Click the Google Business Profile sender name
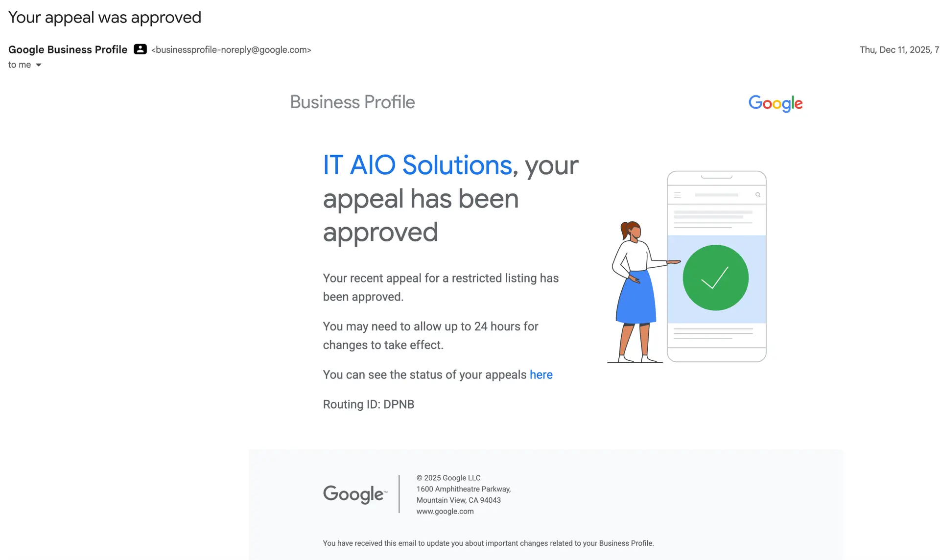Image resolution: width=940 pixels, height=560 pixels. 68,49
